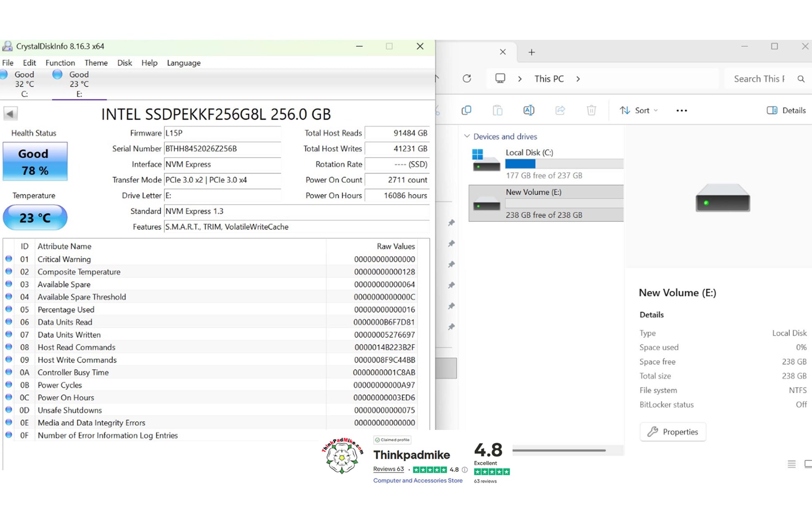Click the Properties button in details pane

click(673, 432)
